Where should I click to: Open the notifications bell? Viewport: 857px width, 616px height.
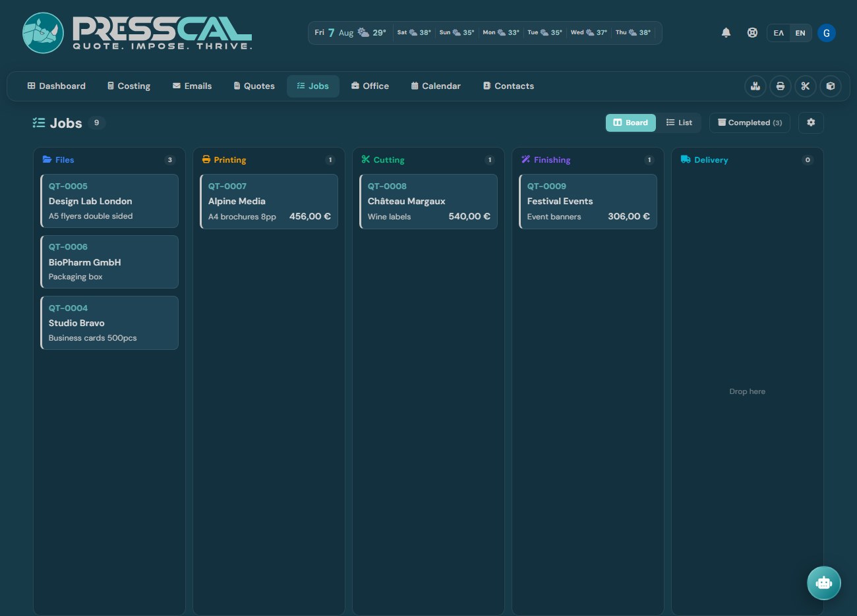pos(726,32)
